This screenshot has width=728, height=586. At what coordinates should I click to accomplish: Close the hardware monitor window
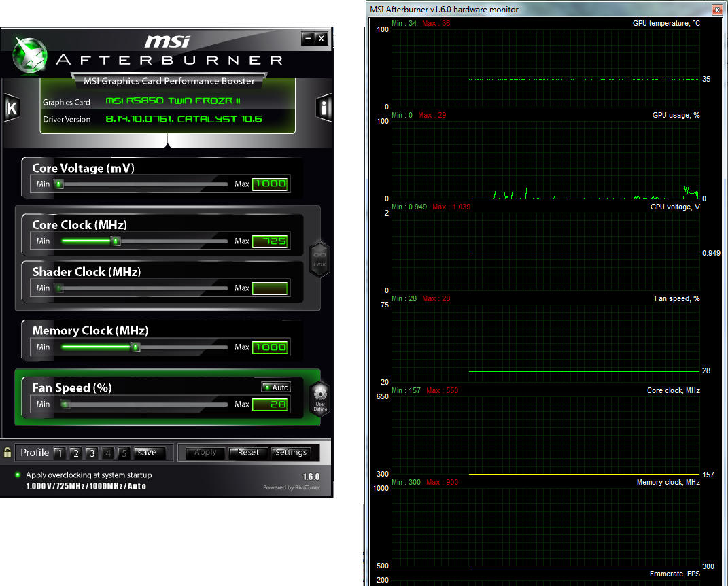click(x=717, y=10)
